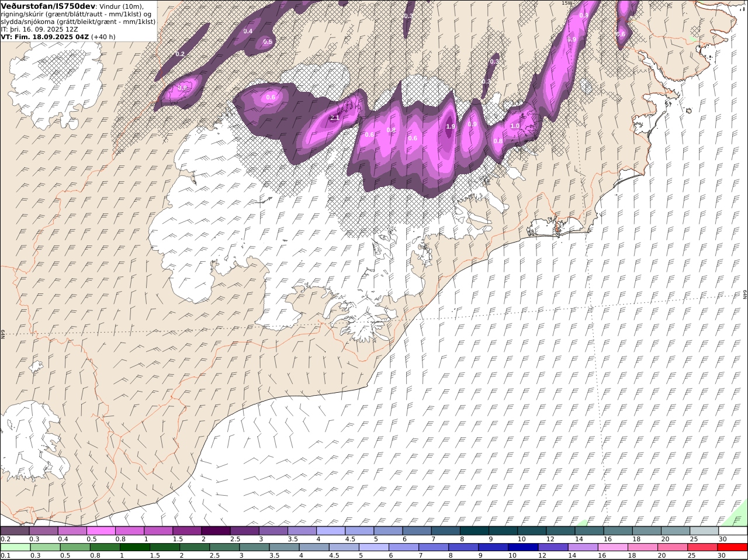The image size is (748, 560).
Task: Select the red 25–30 swatch in the lower legend
Action: click(x=703, y=548)
